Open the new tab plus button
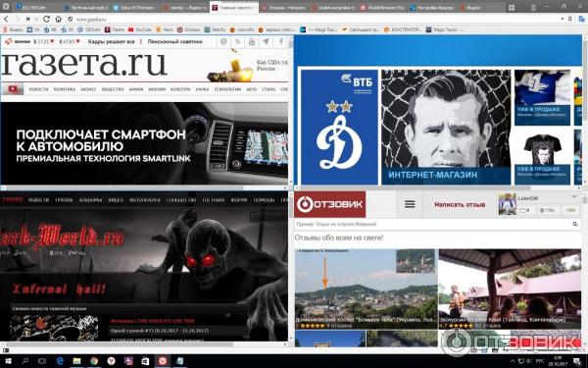 point(512,7)
